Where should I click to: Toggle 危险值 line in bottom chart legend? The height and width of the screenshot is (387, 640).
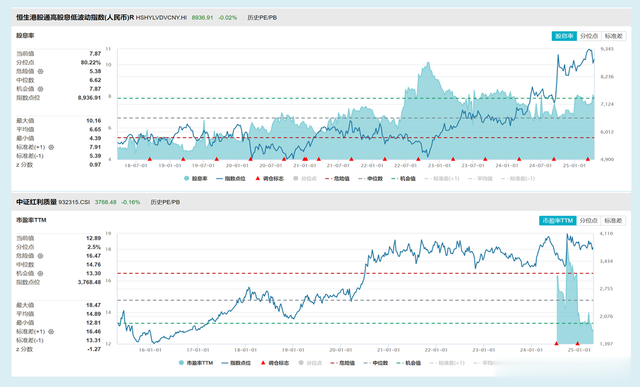coord(343,363)
